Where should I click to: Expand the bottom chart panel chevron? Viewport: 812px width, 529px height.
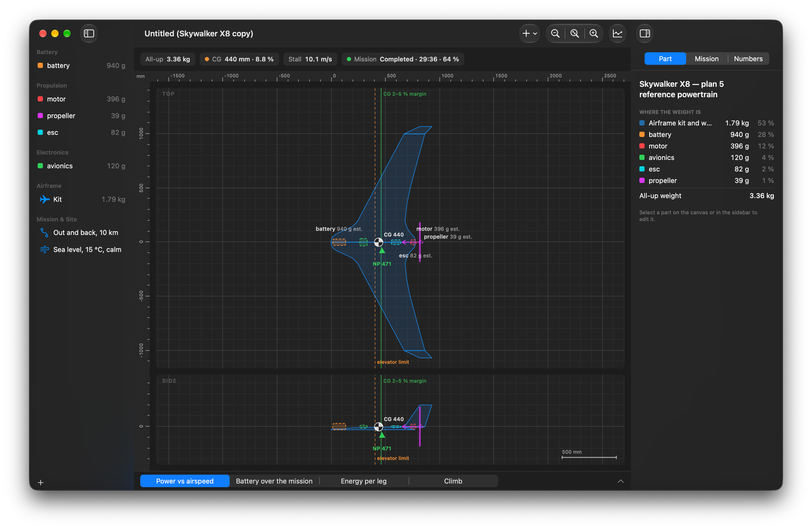621,481
